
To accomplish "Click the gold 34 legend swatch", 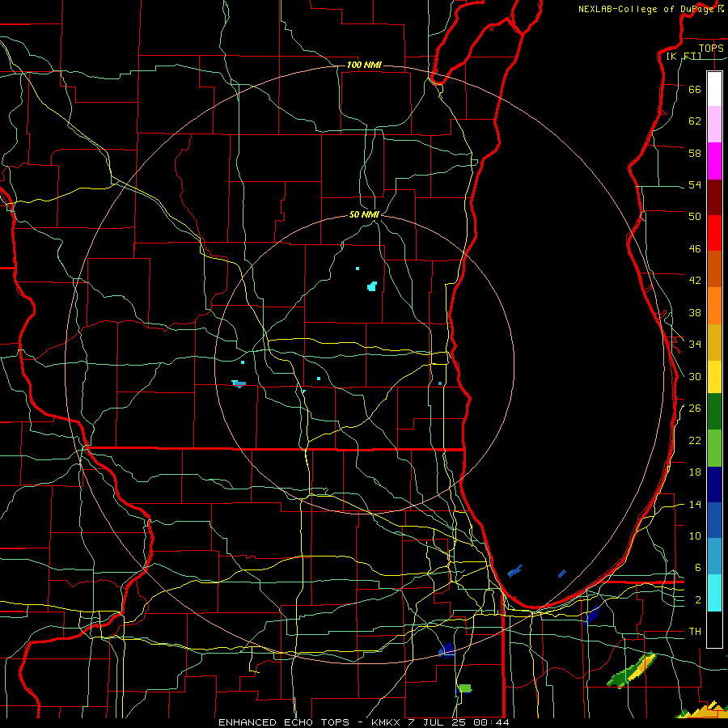I will (714, 342).
